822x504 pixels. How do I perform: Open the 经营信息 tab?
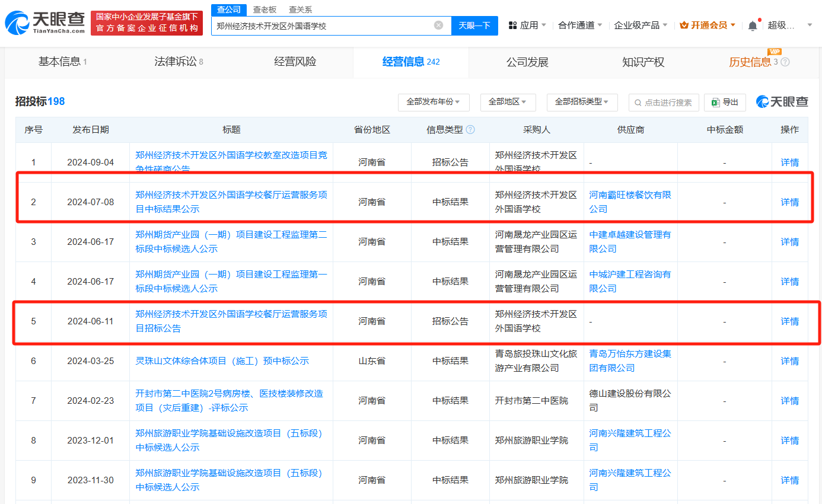(411, 62)
